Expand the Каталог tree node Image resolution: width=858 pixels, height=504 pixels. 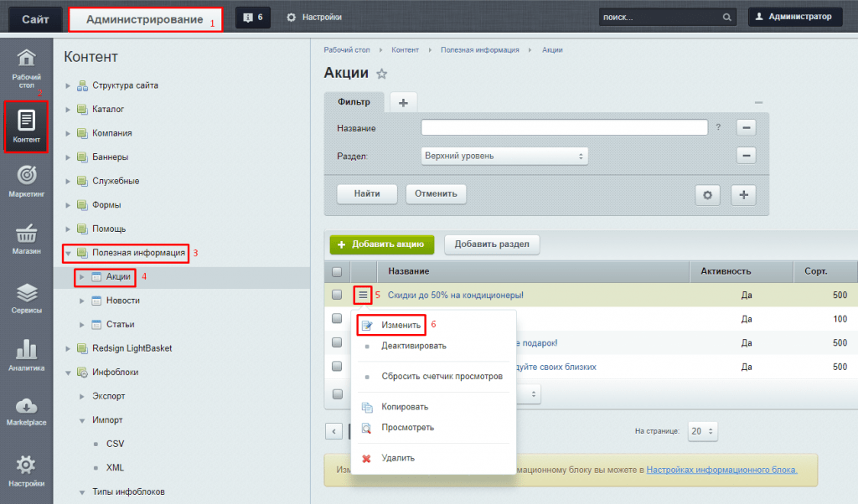tap(69, 109)
